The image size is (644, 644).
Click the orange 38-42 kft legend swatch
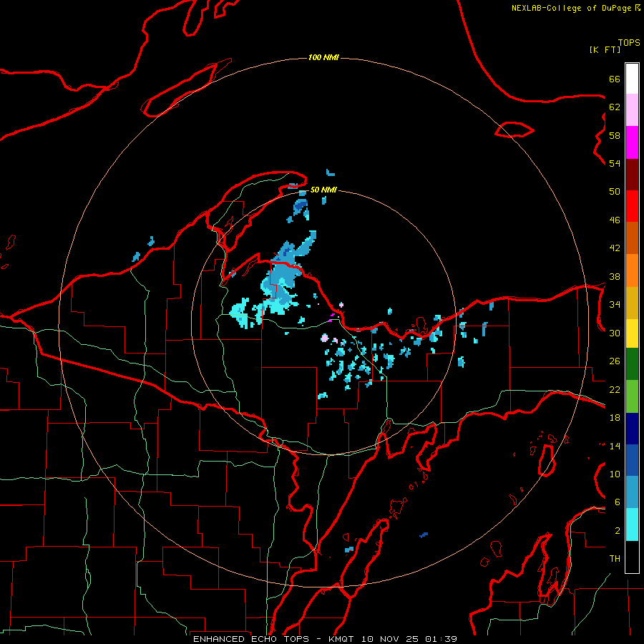coord(632,270)
